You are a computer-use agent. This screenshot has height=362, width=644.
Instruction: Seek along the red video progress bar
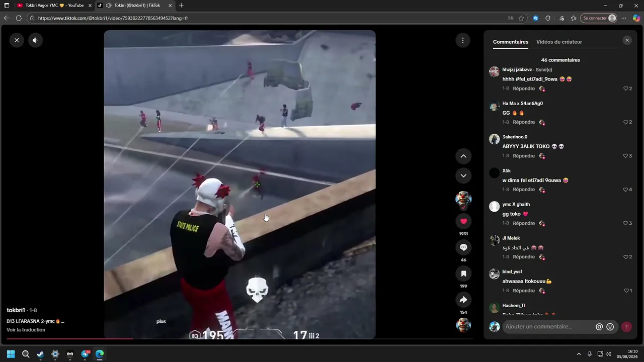[239, 339]
